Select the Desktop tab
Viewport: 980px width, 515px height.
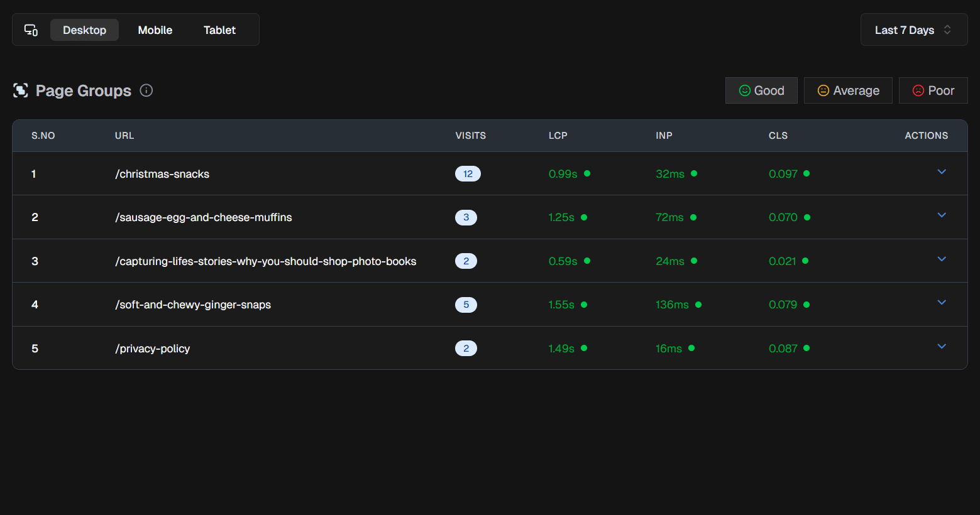84,30
